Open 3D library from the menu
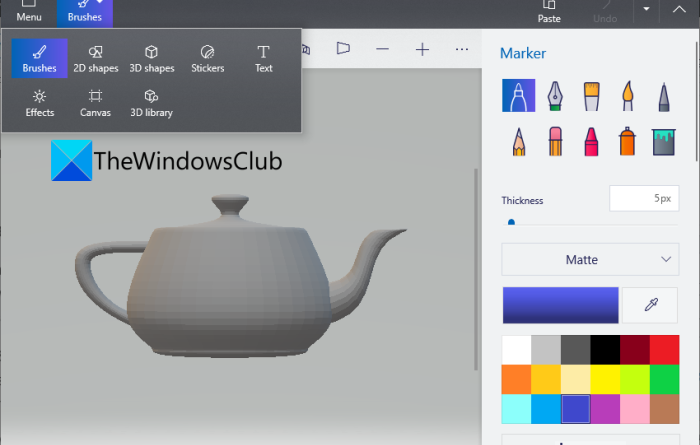This screenshot has height=445, width=700. point(152,103)
